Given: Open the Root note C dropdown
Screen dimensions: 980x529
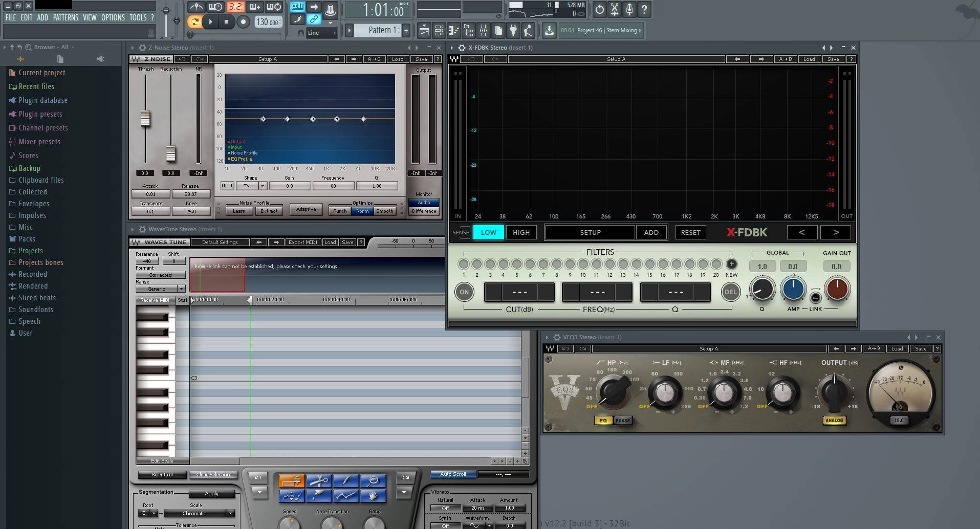Looking at the screenshot, I should coord(148,513).
